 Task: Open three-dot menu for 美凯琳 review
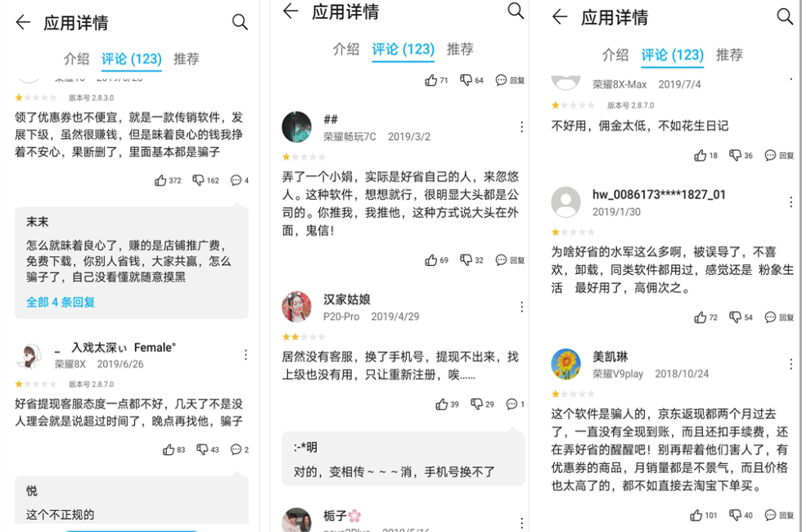tap(791, 364)
